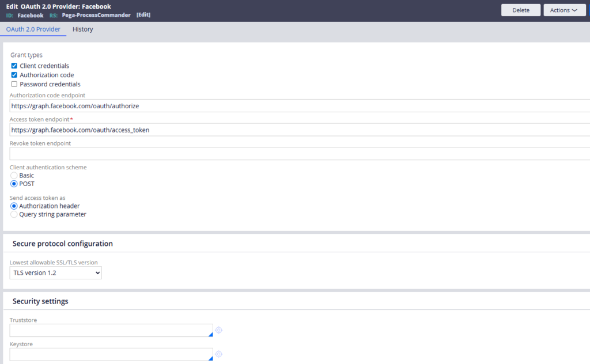
Task: Switch to the OAuth 2.0 Provider tab
Action: [33, 29]
